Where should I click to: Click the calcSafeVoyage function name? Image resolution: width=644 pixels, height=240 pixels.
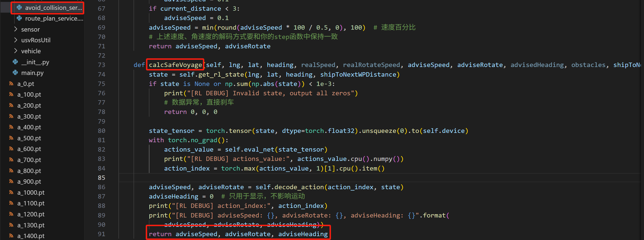175,65
